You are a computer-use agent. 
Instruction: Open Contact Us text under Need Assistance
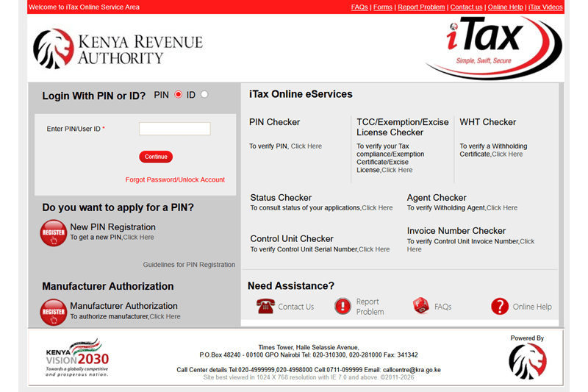[x=296, y=307]
